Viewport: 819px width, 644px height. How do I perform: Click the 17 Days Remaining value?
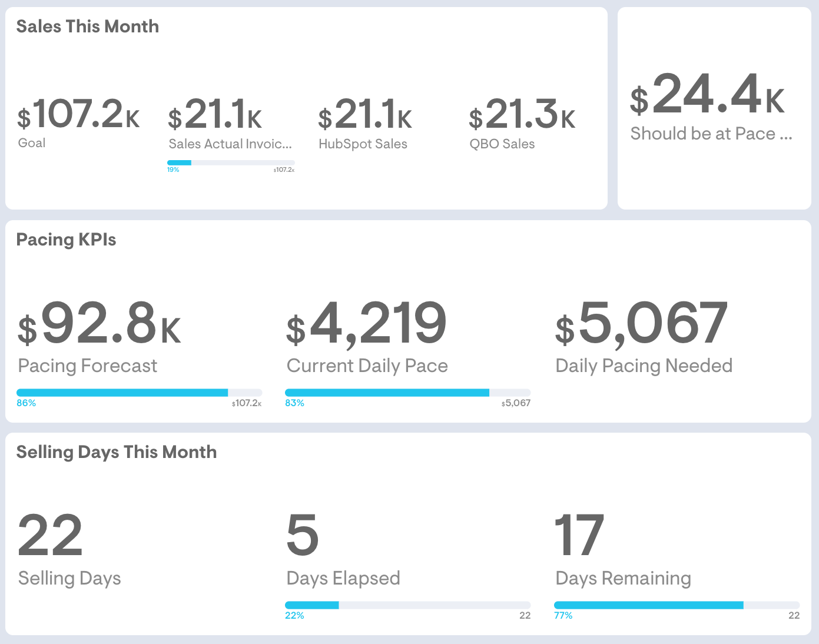pos(579,535)
